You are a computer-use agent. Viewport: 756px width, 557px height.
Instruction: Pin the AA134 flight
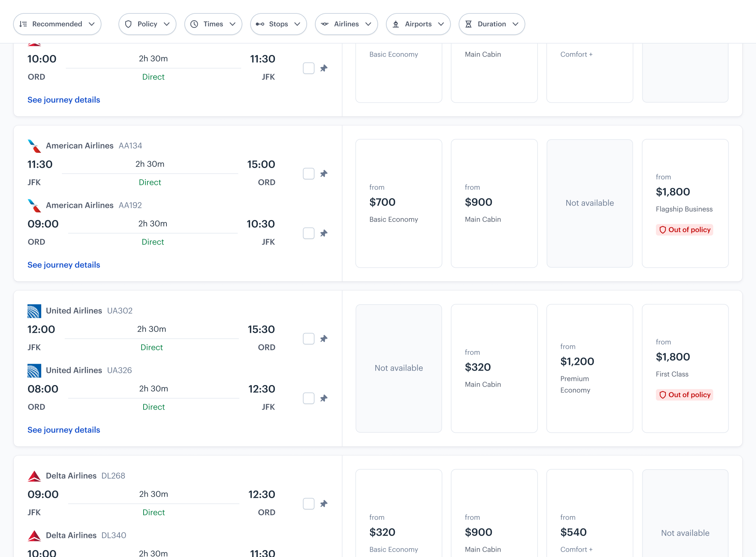pos(324,174)
